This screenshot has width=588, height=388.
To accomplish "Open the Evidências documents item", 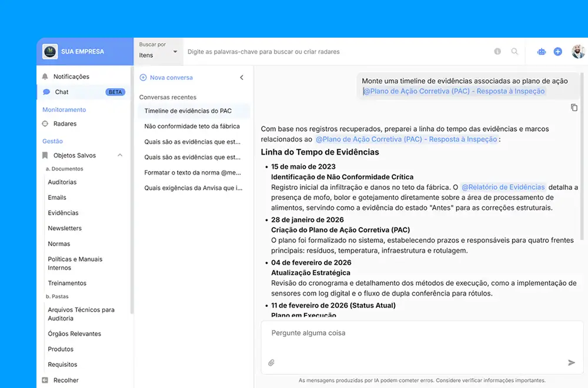I will (63, 213).
